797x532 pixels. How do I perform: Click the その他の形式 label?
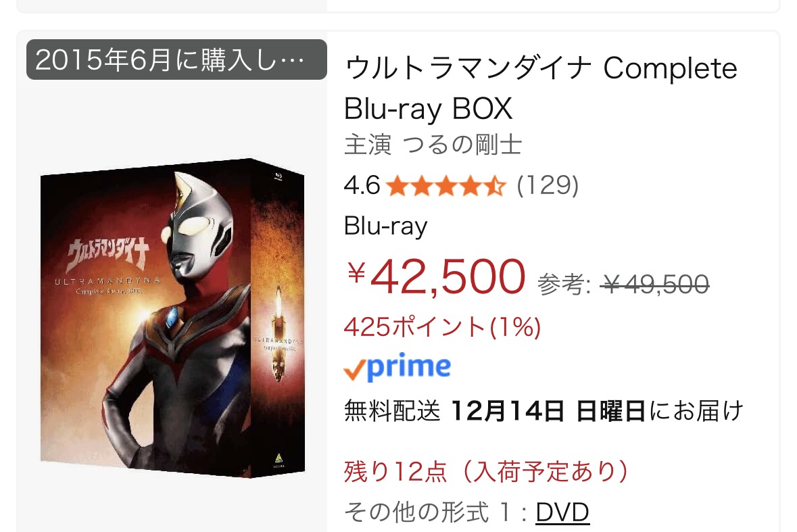[416, 512]
